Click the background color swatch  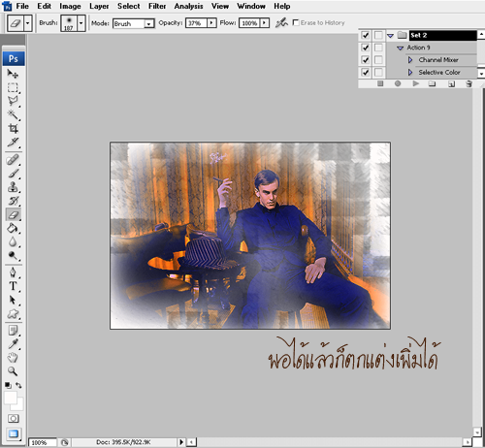click(x=18, y=406)
